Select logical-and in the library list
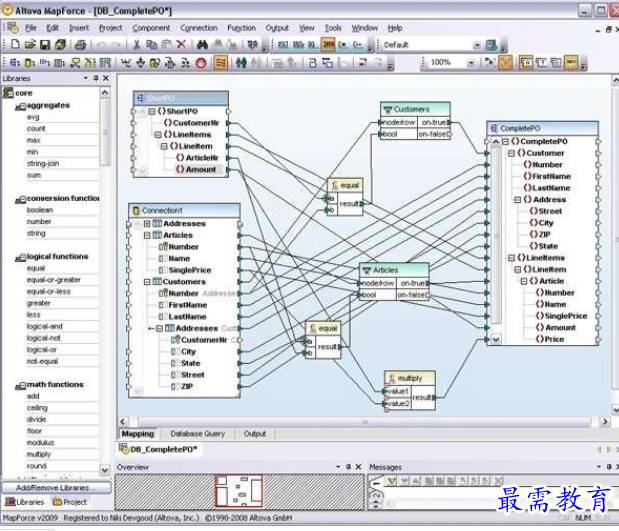Image resolution: width=619 pixels, height=531 pixels. point(45,326)
